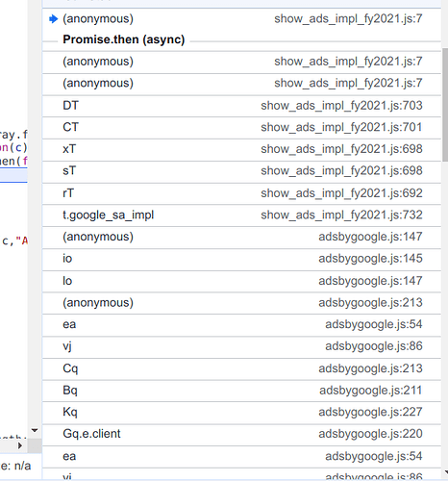This screenshot has height=481, width=448.
Task: Open adsbygoogle.js:145 source link
Action: pos(370,259)
